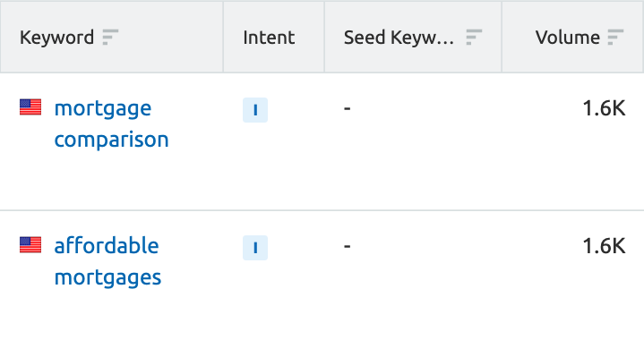The width and height of the screenshot is (644, 340).
Task: Click the 1.6K volume for mortgage comparison
Action: point(604,108)
